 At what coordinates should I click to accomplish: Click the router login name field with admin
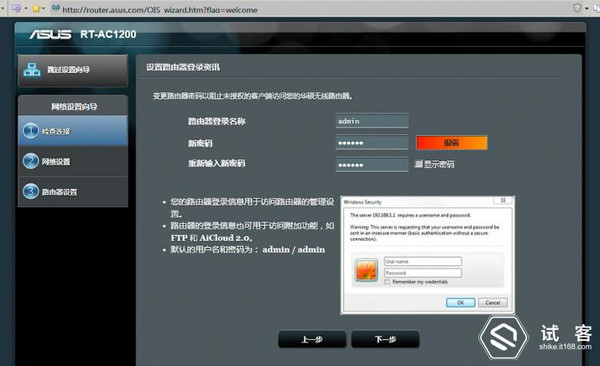tap(372, 121)
